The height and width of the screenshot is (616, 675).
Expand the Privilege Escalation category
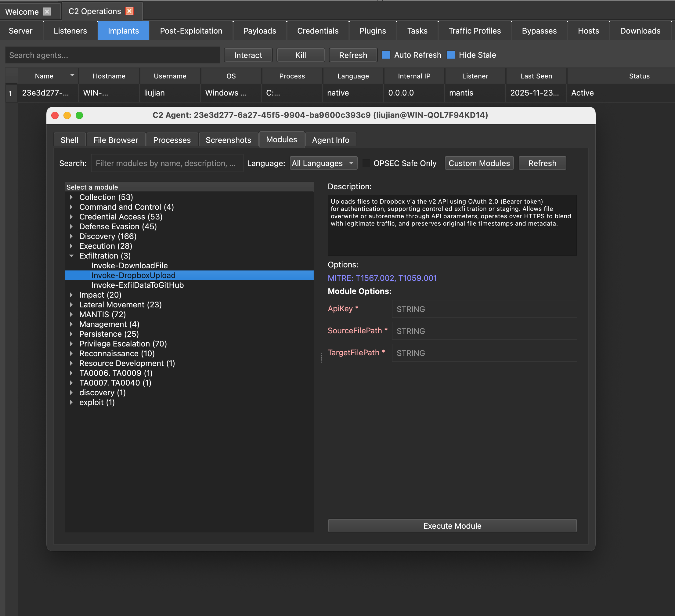click(x=72, y=344)
